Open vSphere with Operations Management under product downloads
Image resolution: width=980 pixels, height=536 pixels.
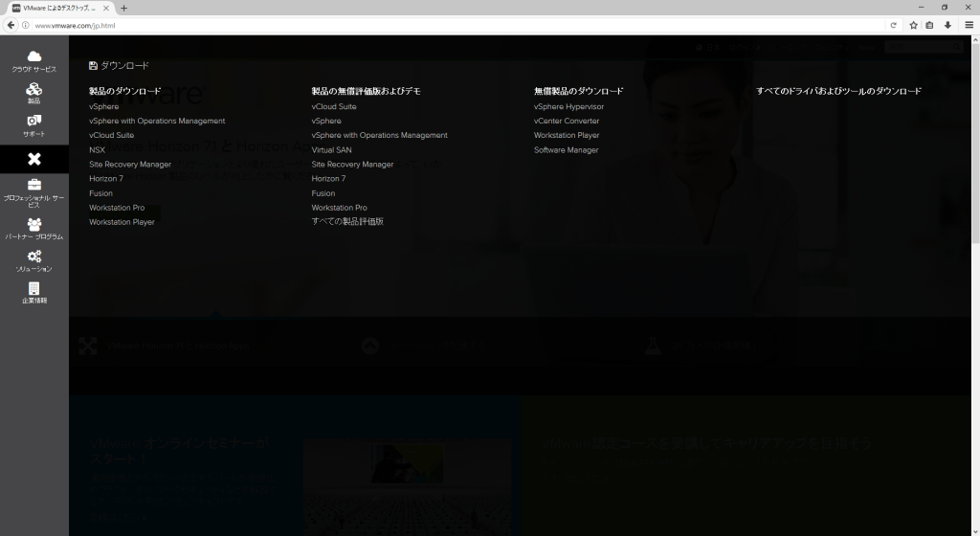coord(157,122)
